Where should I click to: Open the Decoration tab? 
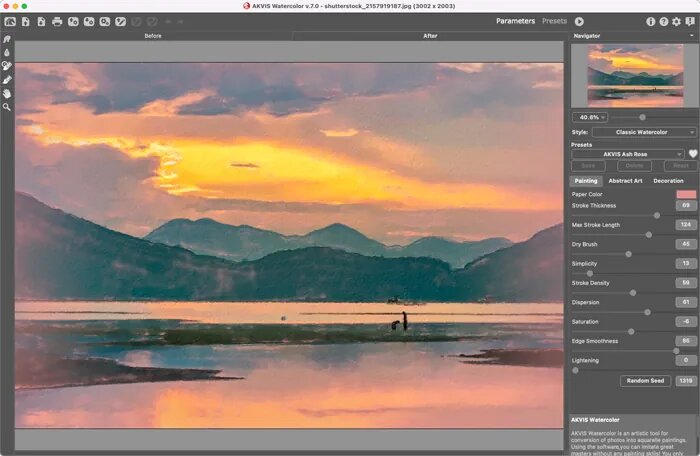668,181
